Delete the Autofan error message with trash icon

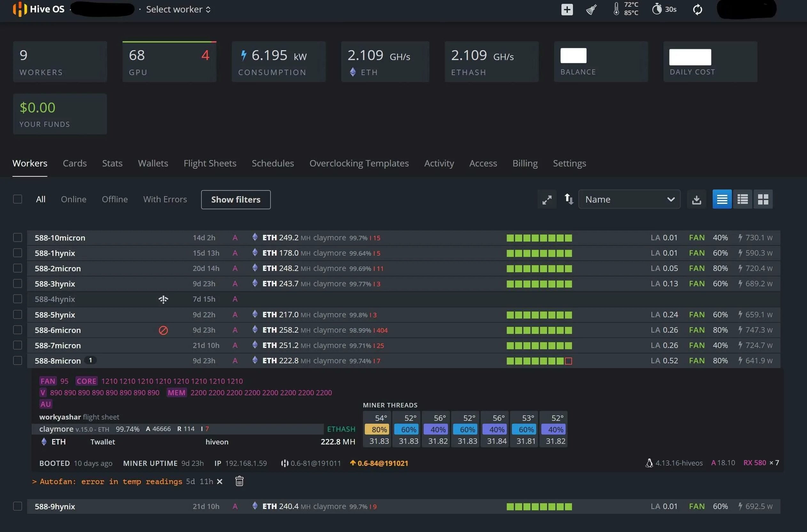(239, 481)
